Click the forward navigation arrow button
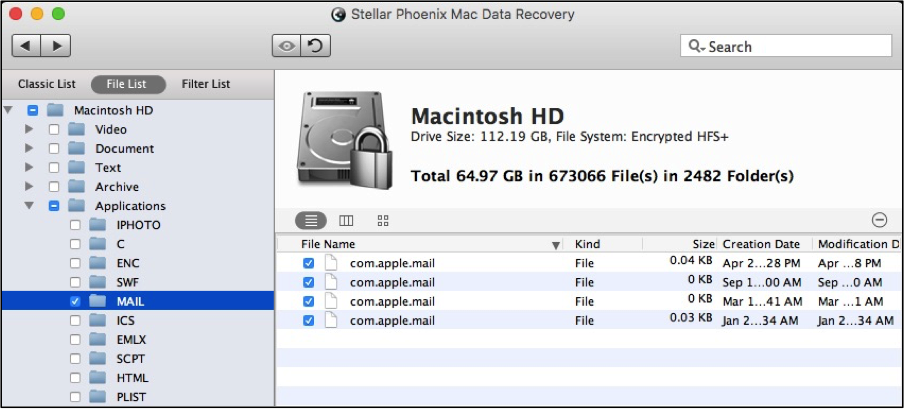904x409 pixels. [56, 46]
